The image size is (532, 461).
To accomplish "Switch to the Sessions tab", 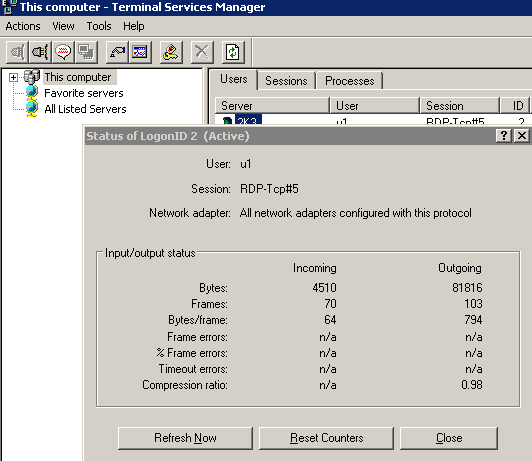I will pos(286,81).
